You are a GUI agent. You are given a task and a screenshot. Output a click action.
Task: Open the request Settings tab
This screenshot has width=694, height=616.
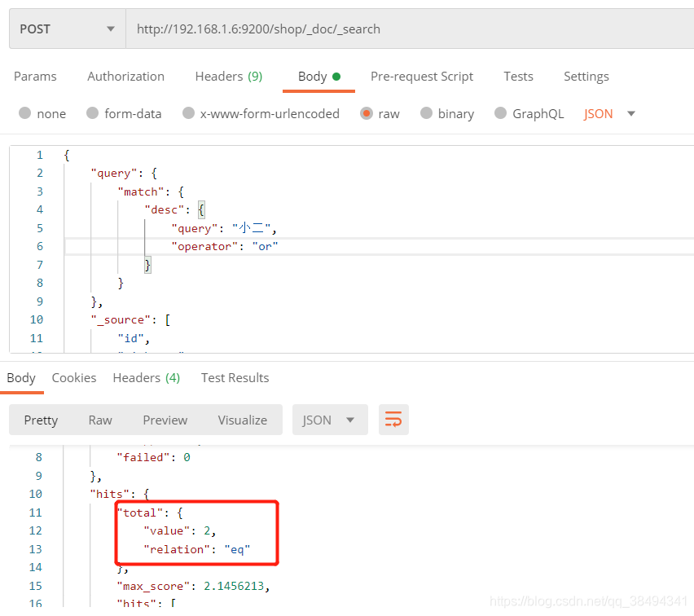coord(586,77)
